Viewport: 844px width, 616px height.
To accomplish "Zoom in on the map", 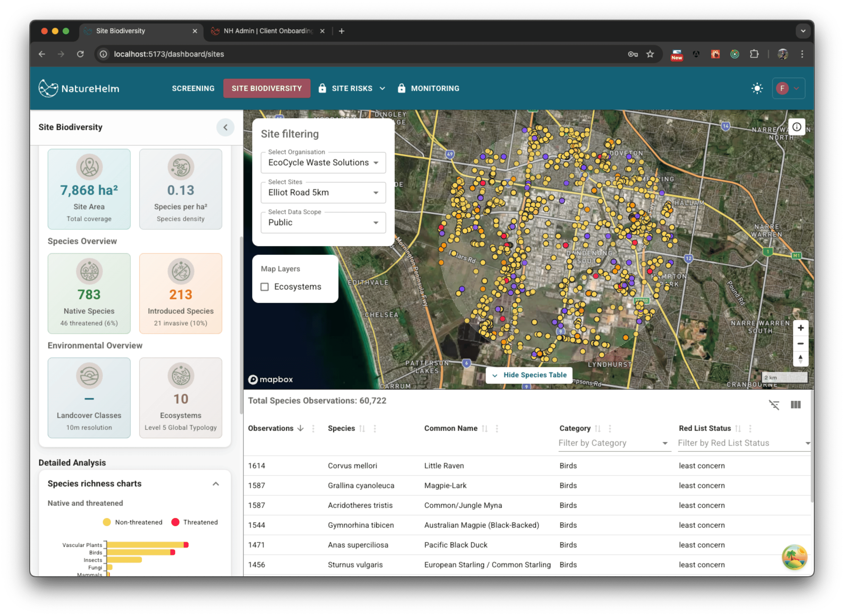I will tap(800, 328).
